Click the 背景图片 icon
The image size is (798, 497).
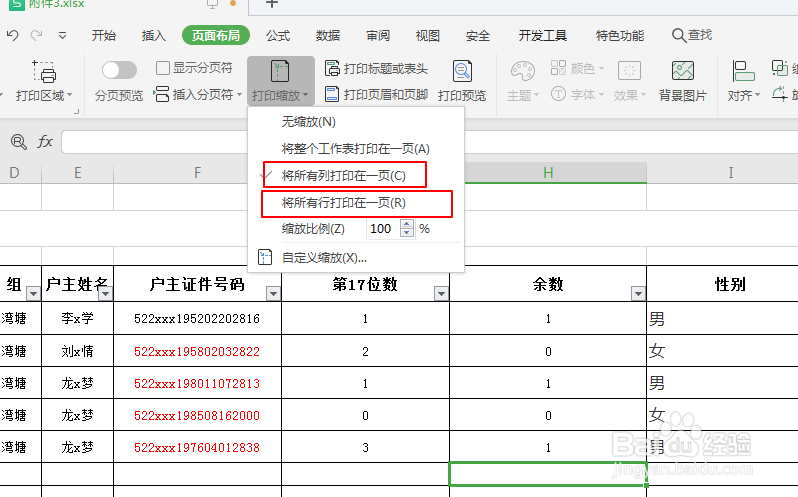[682, 71]
